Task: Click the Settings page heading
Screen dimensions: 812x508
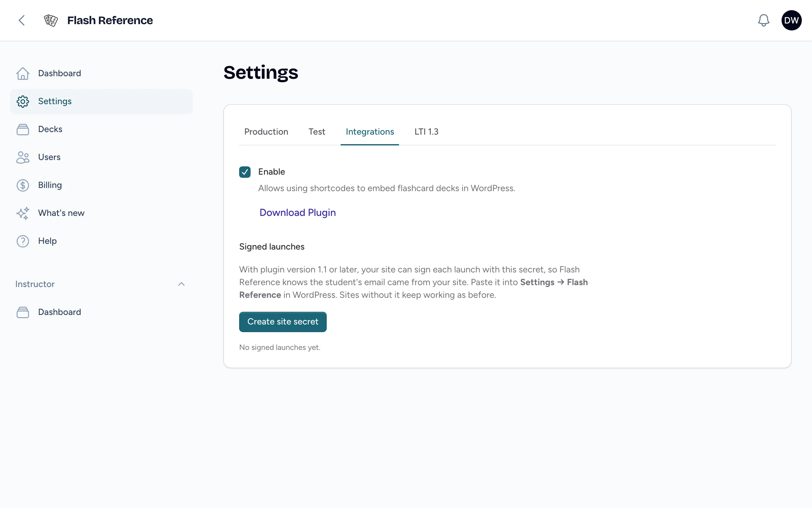Action: point(261,73)
